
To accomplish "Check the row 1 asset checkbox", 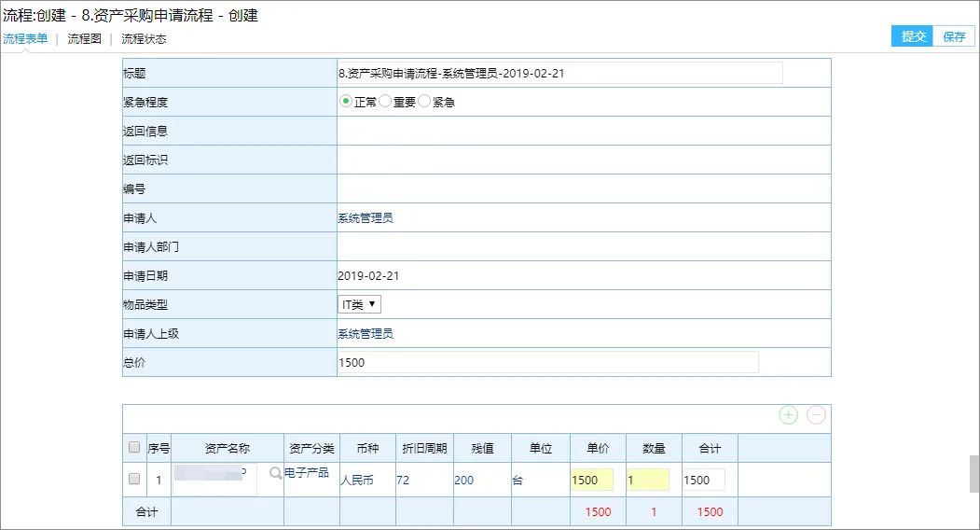I will (134, 479).
